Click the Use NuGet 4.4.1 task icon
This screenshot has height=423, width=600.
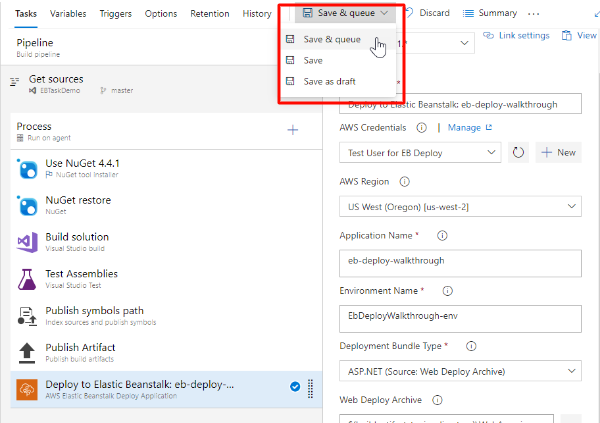point(28,169)
